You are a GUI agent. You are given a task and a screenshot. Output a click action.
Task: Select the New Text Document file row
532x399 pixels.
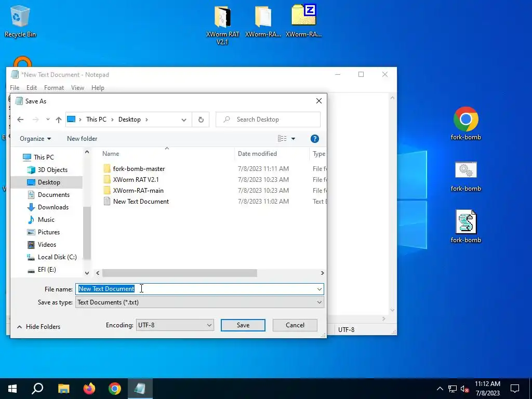click(141, 201)
